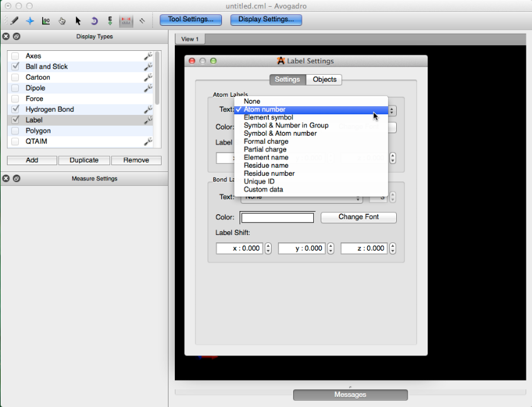Screen dimensions: 532x407
Task: Click the Display Settings button
Action: pyautogui.click(x=266, y=19)
